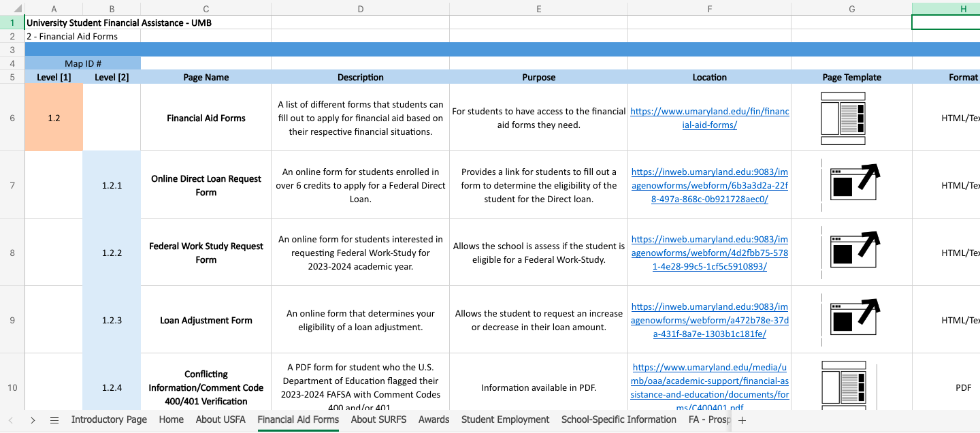Click the 'Description' header cell
The height and width of the screenshot is (433, 980).
pos(361,77)
